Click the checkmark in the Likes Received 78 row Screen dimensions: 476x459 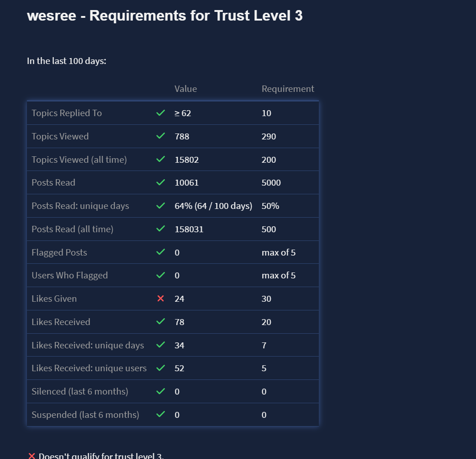click(x=160, y=322)
